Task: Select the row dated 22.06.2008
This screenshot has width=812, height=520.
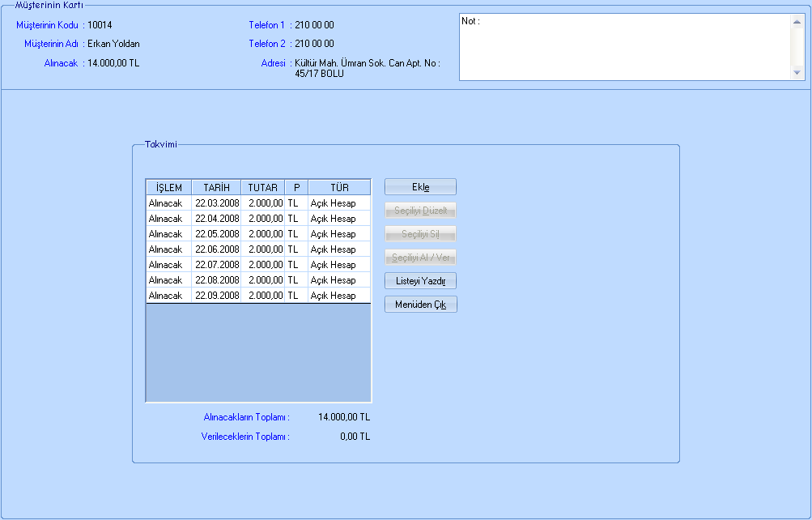Action: pyautogui.click(x=217, y=249)
